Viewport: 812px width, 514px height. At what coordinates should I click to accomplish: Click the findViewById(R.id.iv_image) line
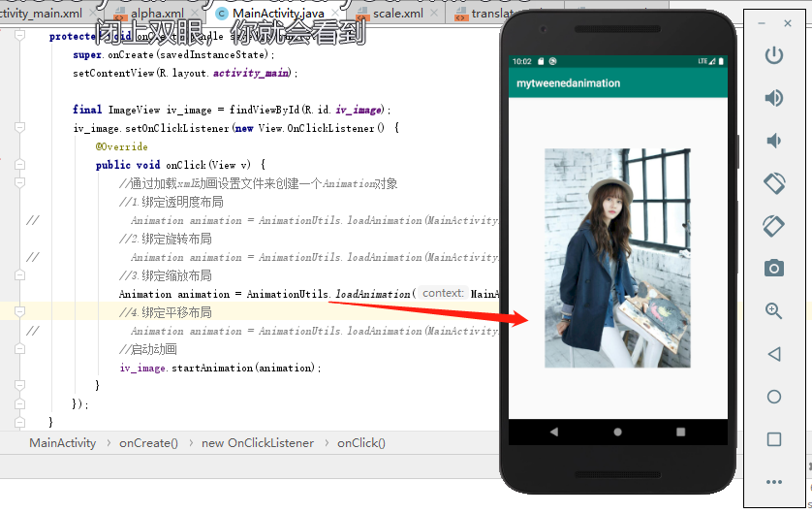coord(232,110)
